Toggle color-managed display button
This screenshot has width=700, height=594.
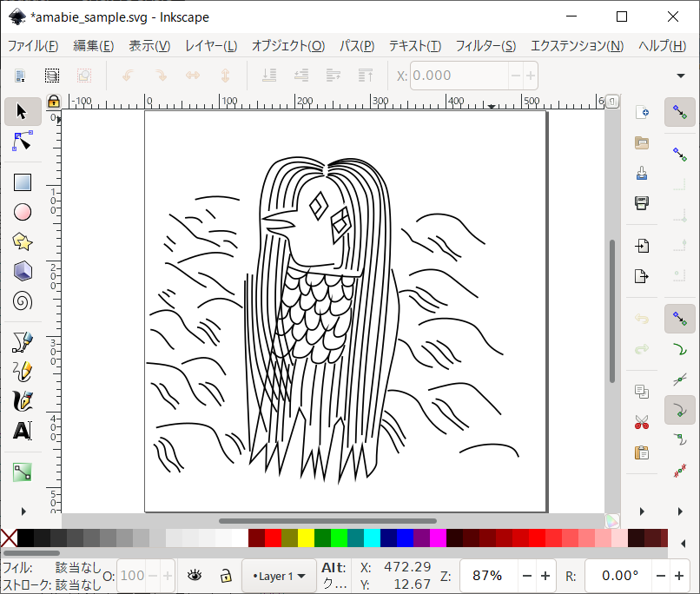point(612,520)
